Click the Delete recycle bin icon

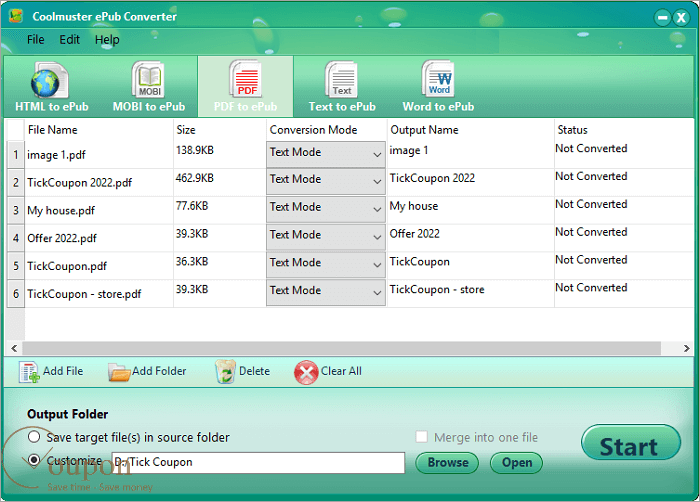(225, 372)
